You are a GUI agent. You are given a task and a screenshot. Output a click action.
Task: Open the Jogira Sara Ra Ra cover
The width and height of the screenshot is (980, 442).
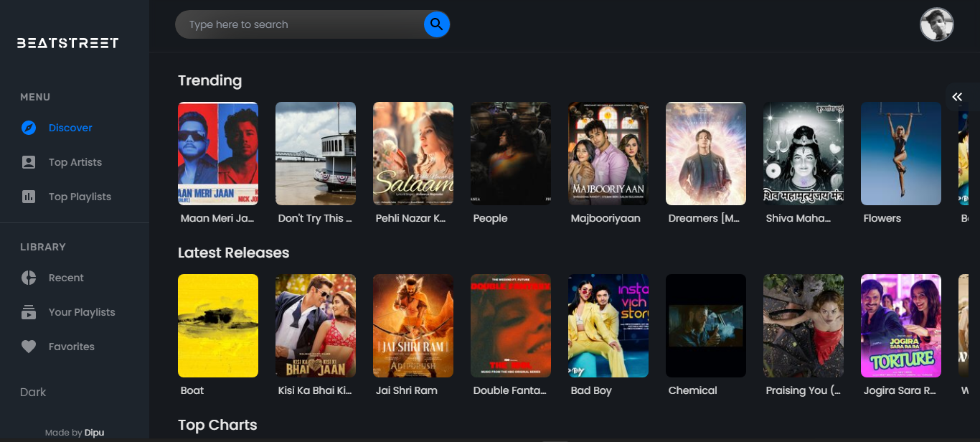pos(901,326)
